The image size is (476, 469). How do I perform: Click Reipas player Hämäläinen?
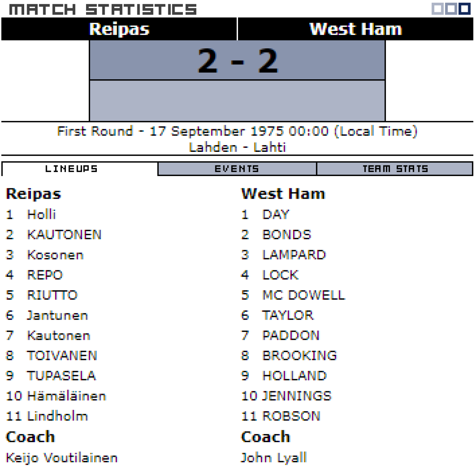(66, 396)
